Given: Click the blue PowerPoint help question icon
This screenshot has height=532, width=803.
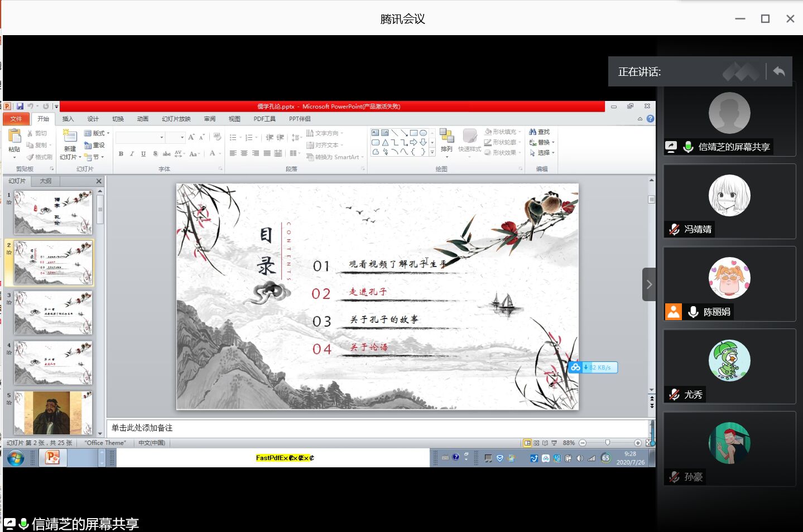Looking at the screenshot, I should [650, 119].
